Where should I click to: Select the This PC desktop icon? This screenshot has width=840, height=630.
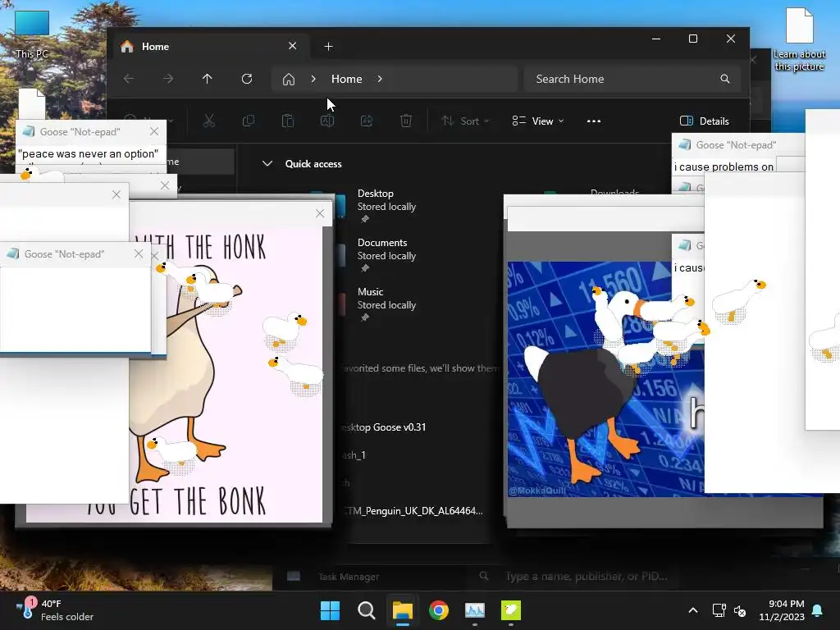click(x=32, y=34)
